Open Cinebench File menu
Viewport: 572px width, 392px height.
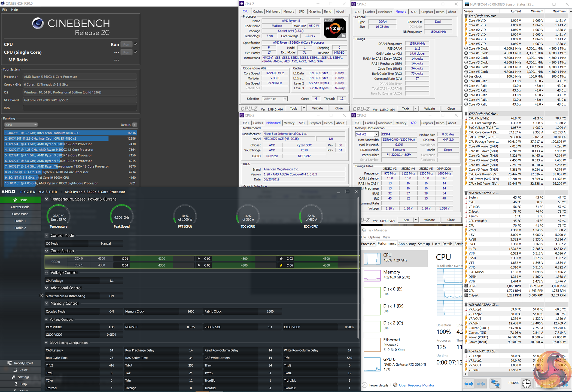pyautogui.click(x=5, y=10)
